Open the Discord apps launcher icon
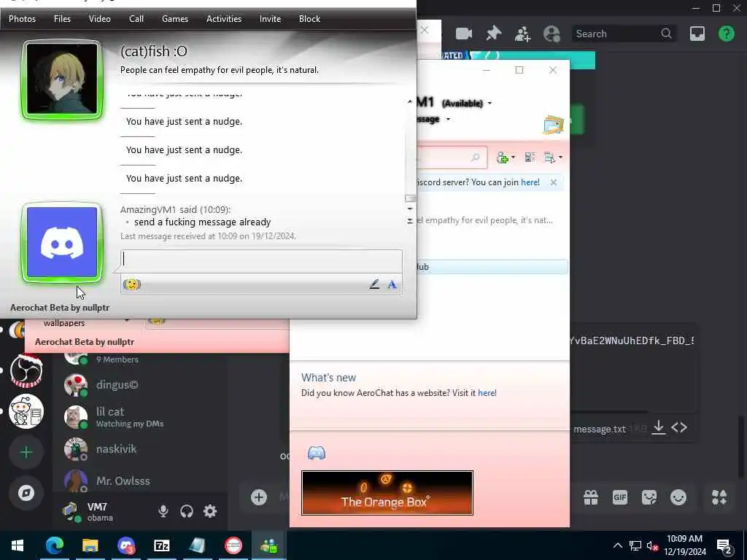 pyautogui.click(x=719, y=497)
